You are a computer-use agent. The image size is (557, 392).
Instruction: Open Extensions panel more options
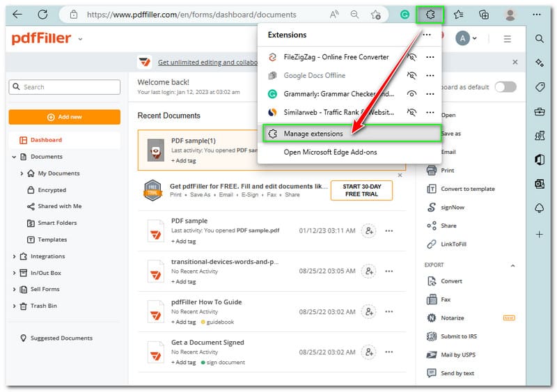pyautogui.click(x=427, y=35)
